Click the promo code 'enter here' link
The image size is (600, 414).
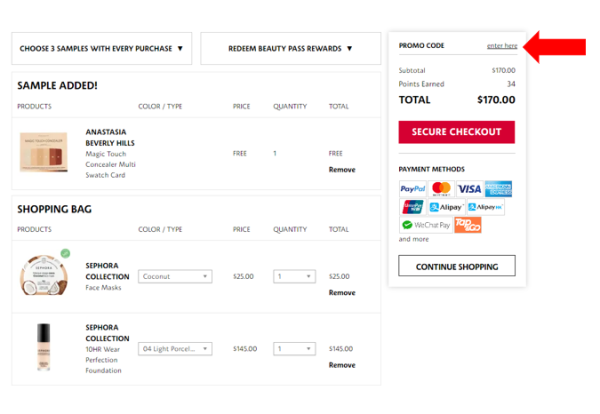tap(502, 46)
